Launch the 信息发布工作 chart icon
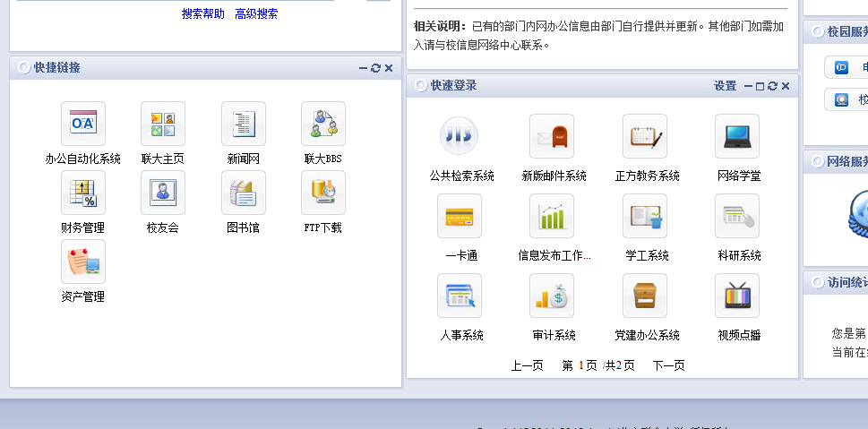The image size is (868, 429). 552,216
